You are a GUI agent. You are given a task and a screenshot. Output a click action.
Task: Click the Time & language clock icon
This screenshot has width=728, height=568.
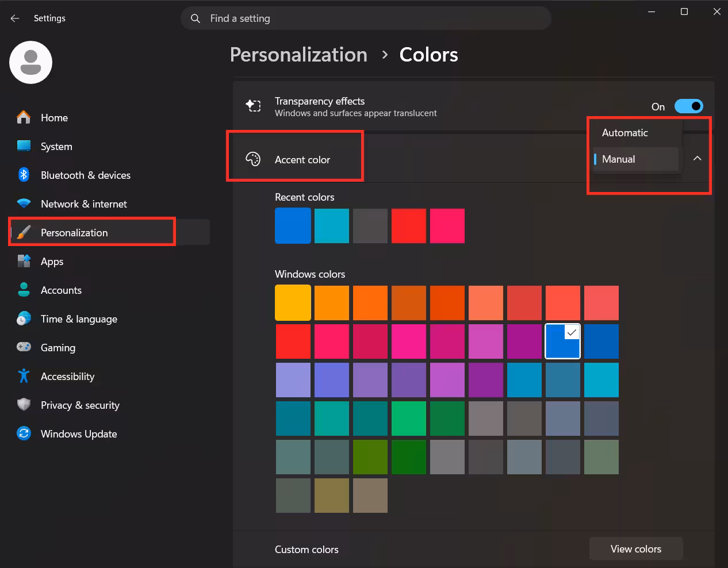[24, 318]
